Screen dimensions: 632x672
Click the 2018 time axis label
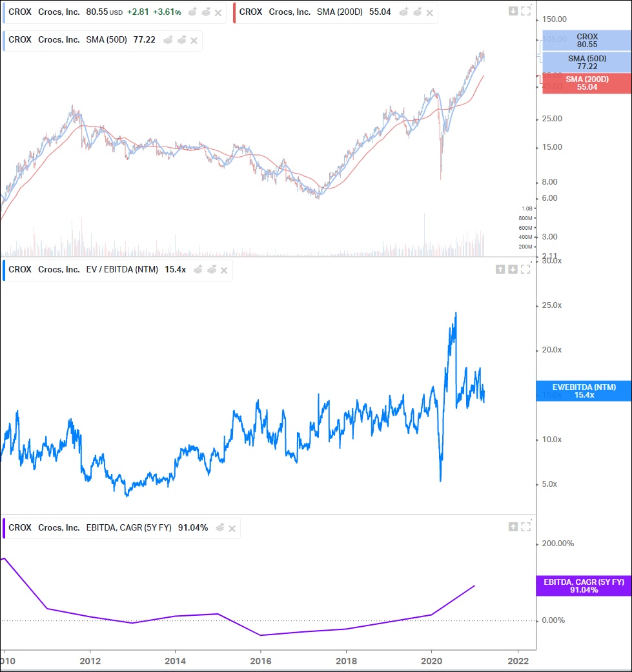[x=346, y=661]
